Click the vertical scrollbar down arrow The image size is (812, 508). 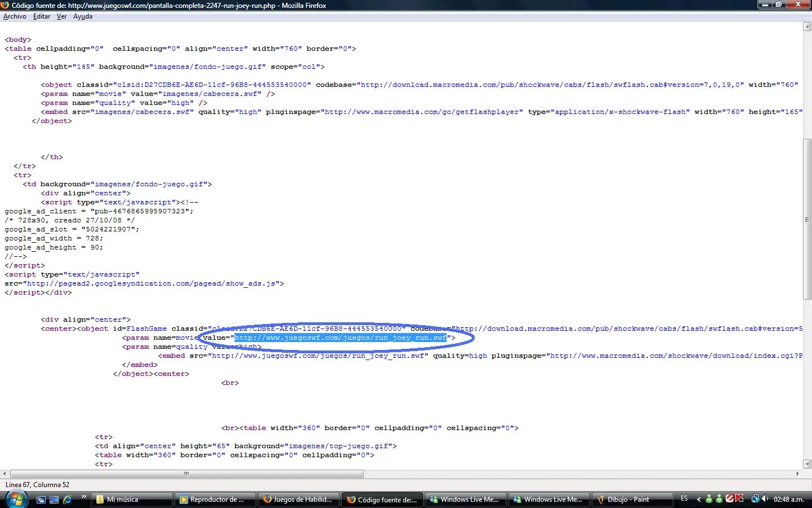[x=807, y=464]
